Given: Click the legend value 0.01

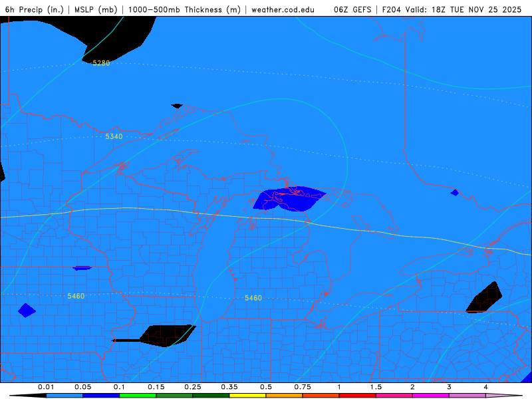Looking at the screenshot, I should pos(46,387).
